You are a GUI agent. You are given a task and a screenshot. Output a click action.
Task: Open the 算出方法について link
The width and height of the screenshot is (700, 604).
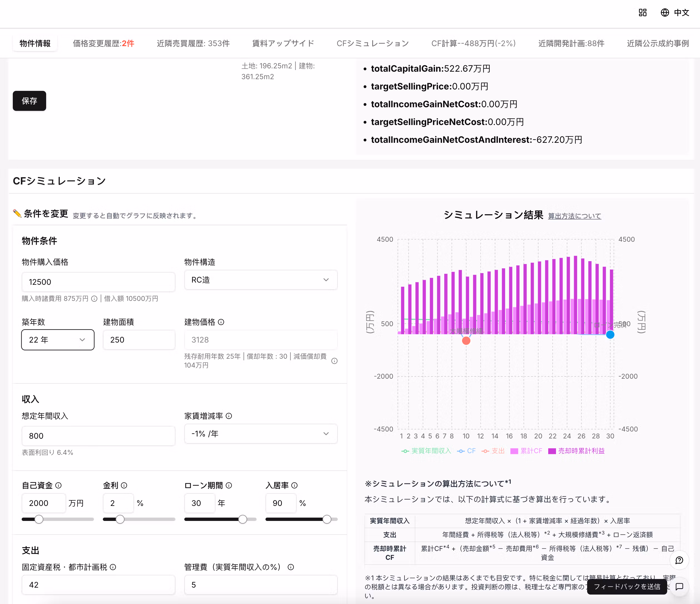coord(574,216)
